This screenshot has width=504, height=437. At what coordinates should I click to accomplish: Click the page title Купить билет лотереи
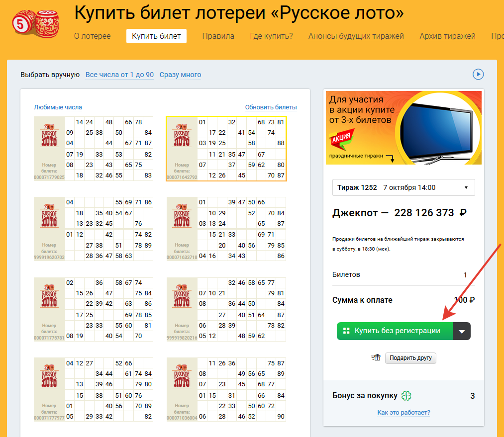click(x=239, y=13)
